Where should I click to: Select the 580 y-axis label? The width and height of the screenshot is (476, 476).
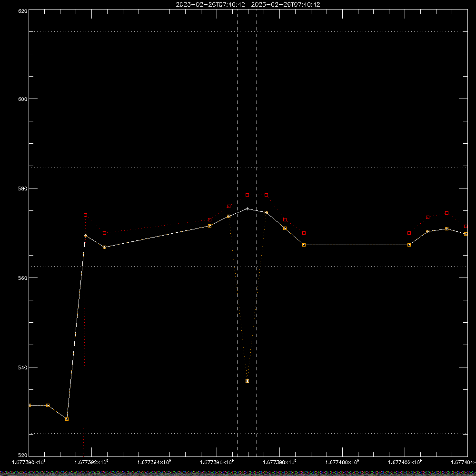click(x=23, y=188)
